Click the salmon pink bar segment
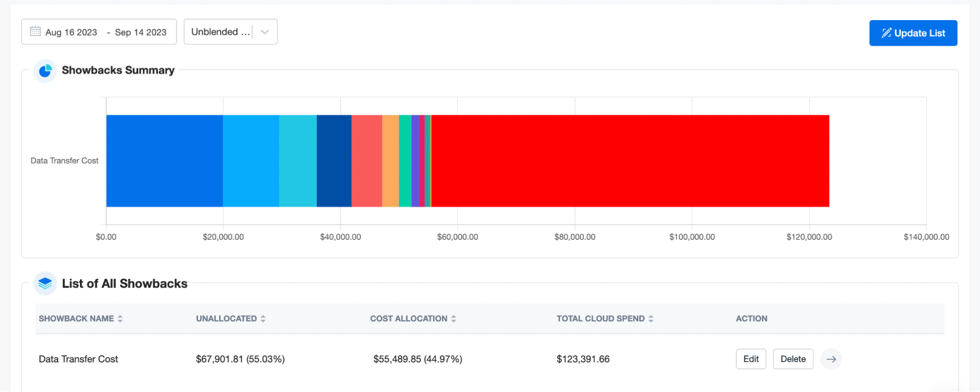Viewport: 980px width, 392px height. [367, 161]
